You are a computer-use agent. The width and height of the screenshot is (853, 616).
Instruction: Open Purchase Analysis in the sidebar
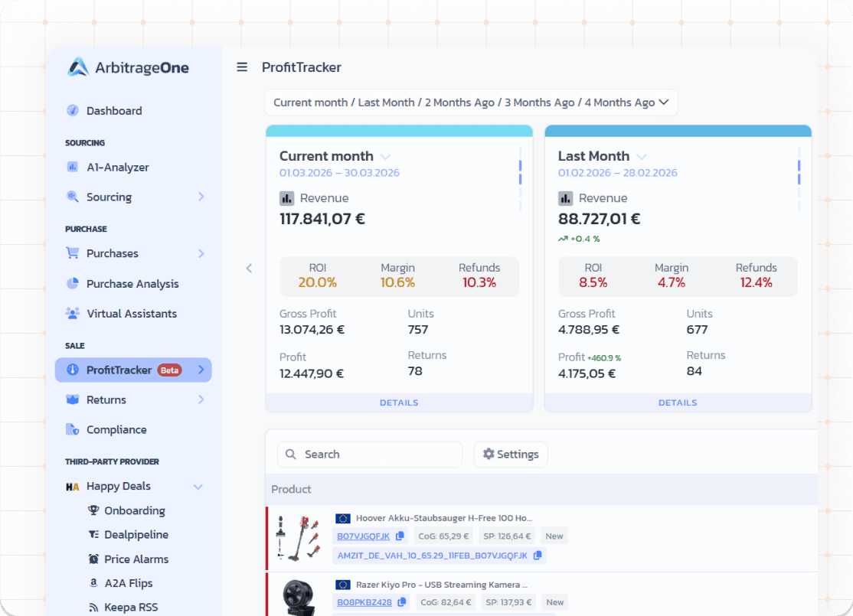click(133, 283)
